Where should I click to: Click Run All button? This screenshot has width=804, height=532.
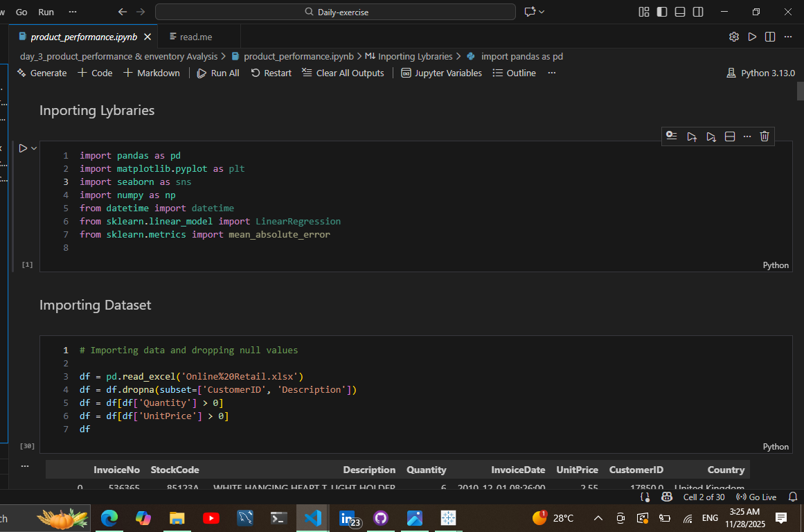pos(218,73)
